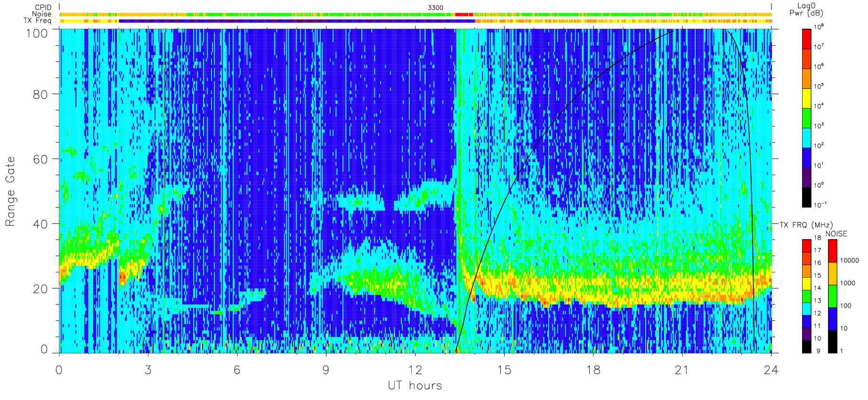
Task: Pick the yellow segment of the Lag0 power colorbar
Action: (x=807, y=98)
